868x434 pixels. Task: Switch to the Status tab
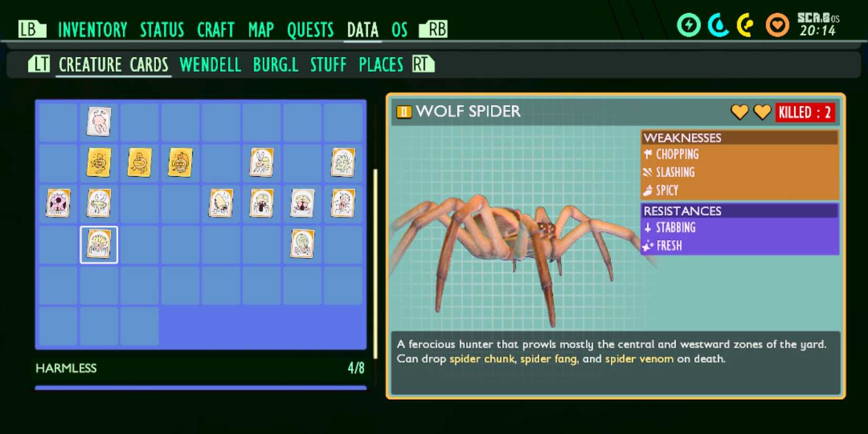coord(162,29)
